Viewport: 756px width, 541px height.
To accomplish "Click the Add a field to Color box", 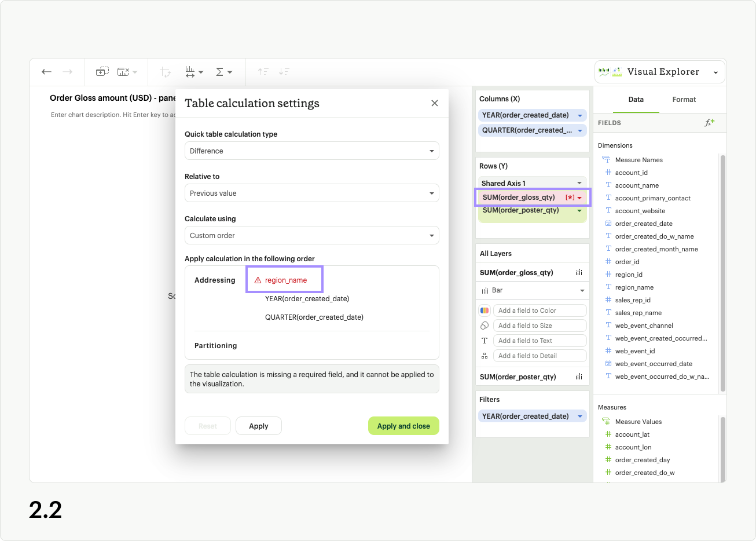I will tap(540, 310).
